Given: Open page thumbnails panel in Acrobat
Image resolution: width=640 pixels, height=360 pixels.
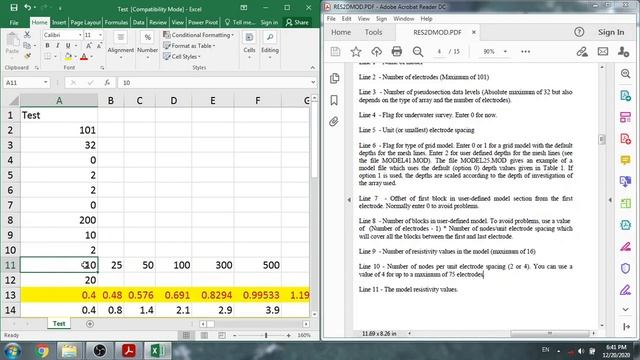Looking at the screenshot, I should 334,78.
